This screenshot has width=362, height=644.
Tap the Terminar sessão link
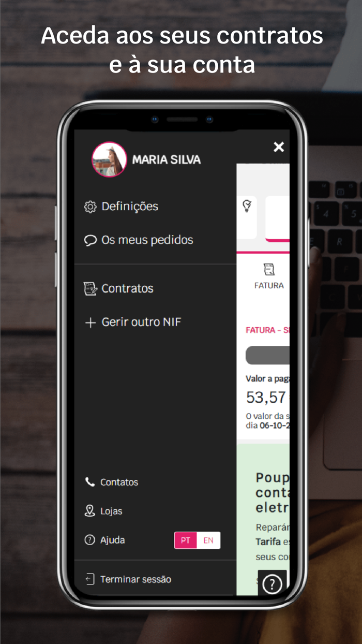(x=135, y=579)
